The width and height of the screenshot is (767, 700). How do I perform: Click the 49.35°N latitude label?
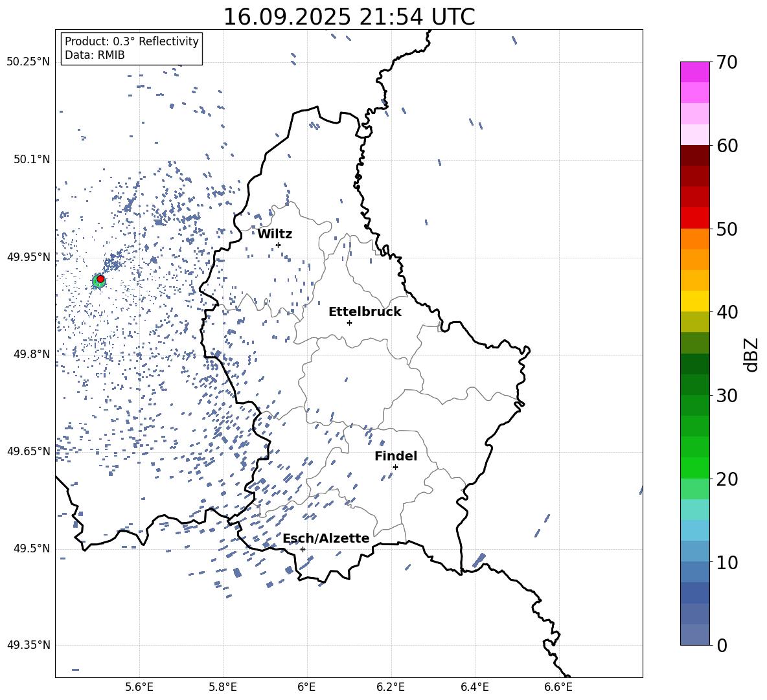[29, 645]
